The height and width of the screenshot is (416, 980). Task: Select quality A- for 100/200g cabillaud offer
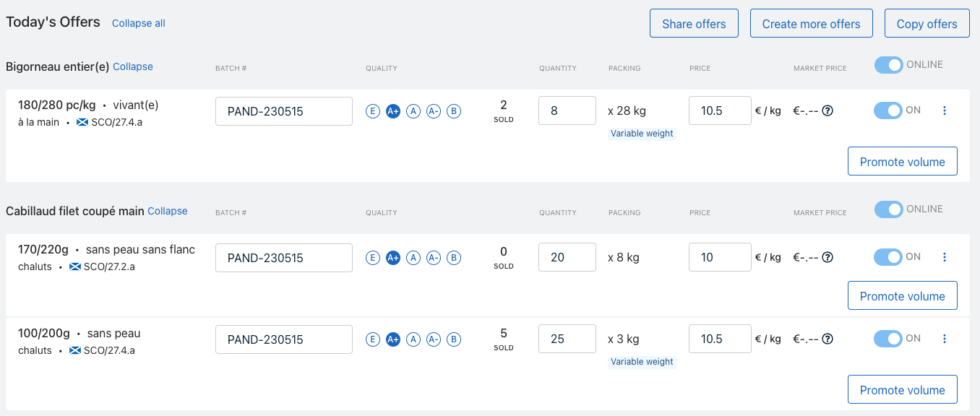[x=434, y=339]
